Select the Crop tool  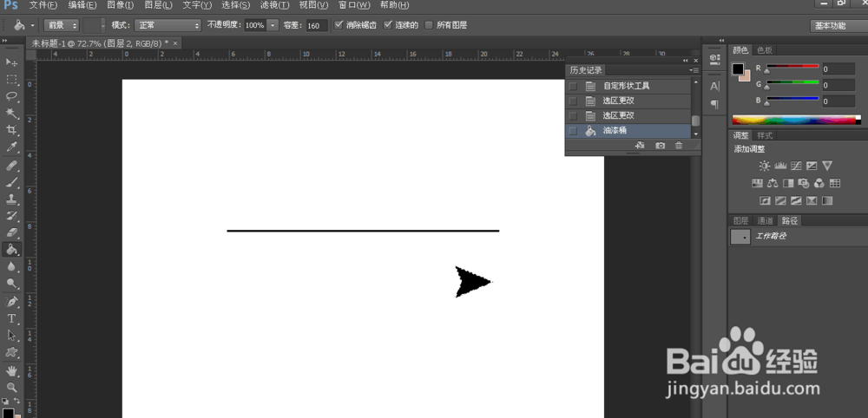[x=11, y=130]
